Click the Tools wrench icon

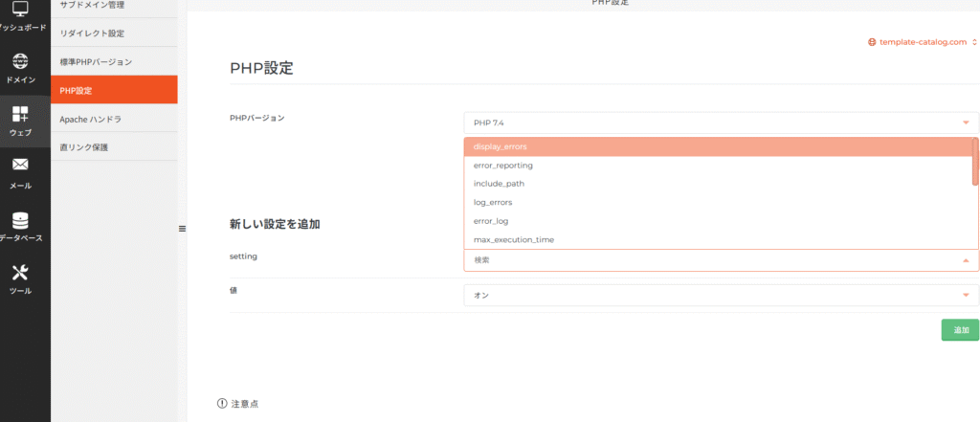pos(20,273)
